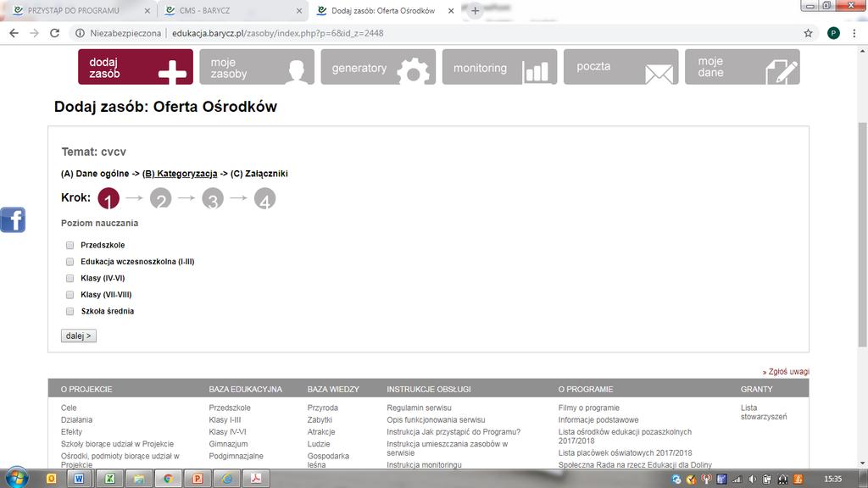Open Adobe Reader from the taskbar
The image size is (868, 488).
click(x=256, y=479)
